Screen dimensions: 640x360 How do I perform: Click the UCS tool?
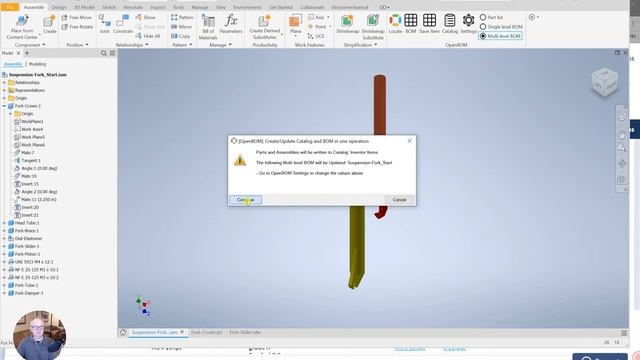point(316,36)
